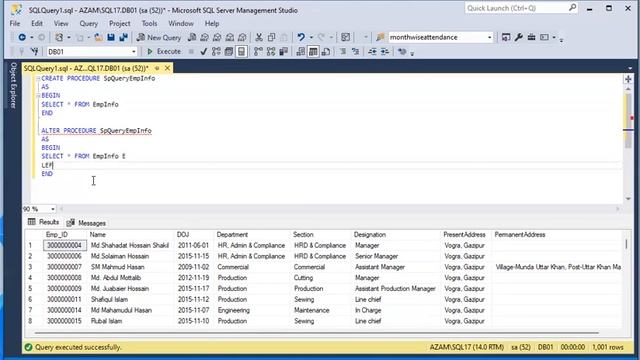The height and width of the screenshot is (360, 640).
Task: Open the Toolbox icon
Action: point(531,37)
